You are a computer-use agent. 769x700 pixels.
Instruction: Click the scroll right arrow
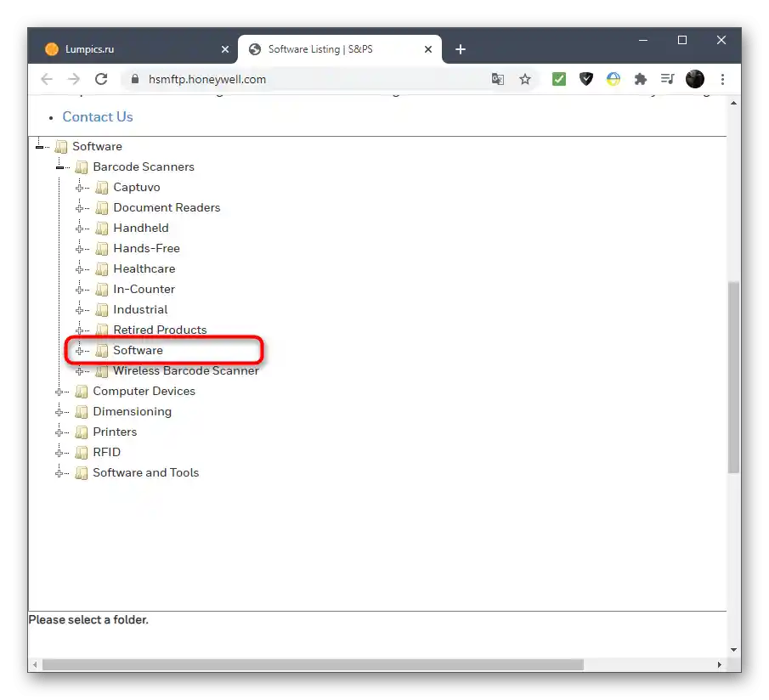719,664
